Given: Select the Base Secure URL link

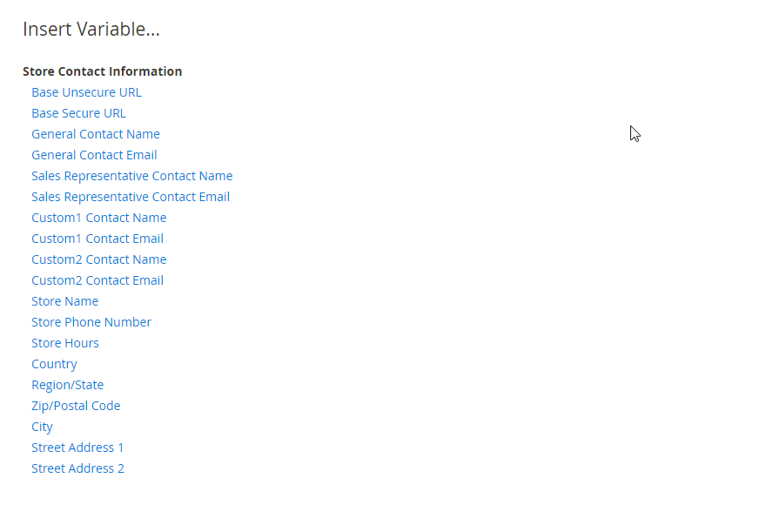Looking at the screenshot, I should coord(78,113).
